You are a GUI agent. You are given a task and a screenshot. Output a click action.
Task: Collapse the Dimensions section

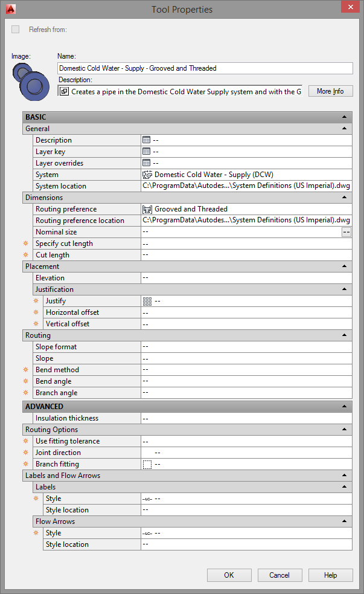(345, 197)
